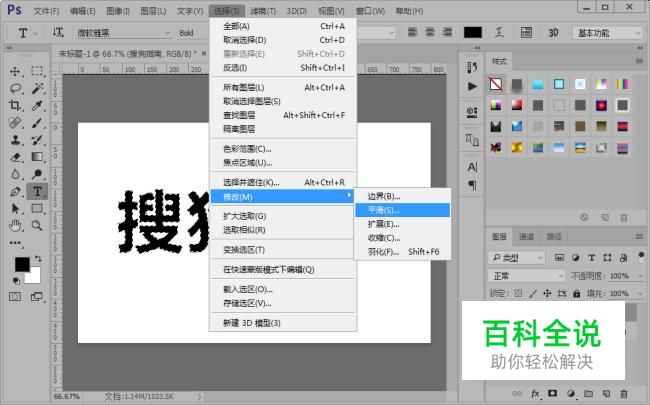650x405 pixels.
Task: Select the Brush tool
Action: coord(37,123)
